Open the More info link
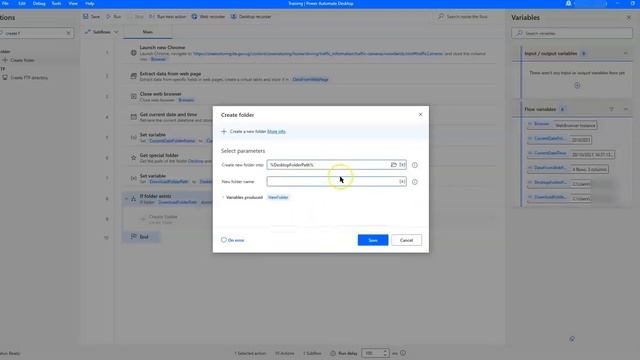The width and height of the screenshot is (640, 360). click(276, 131)
